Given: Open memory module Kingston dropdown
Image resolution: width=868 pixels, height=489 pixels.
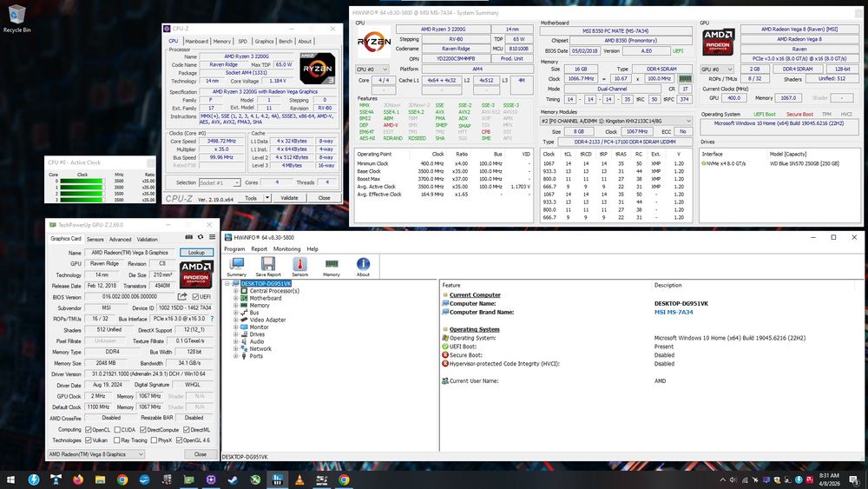Looking at the screenshot, I should click(x=616, y=121).
